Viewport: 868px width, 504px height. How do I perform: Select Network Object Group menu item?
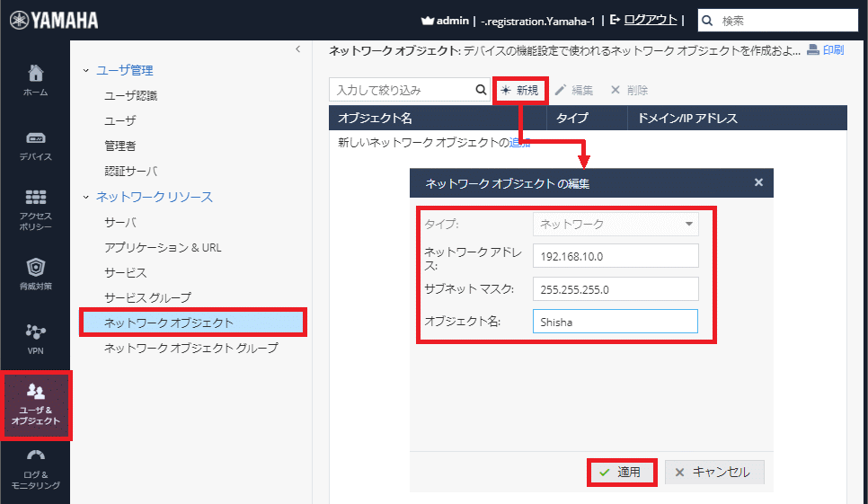pyautogui.click(x=190, y=348)
